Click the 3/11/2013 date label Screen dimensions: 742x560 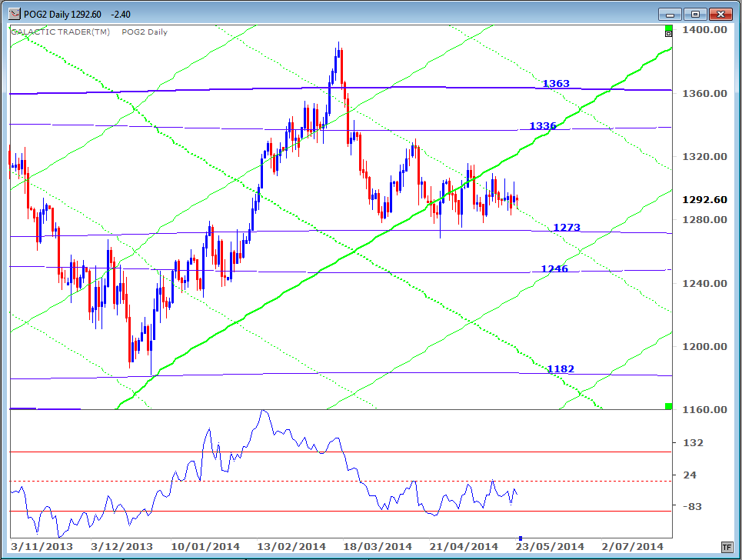pyautogui.click(x=42, y=547)
